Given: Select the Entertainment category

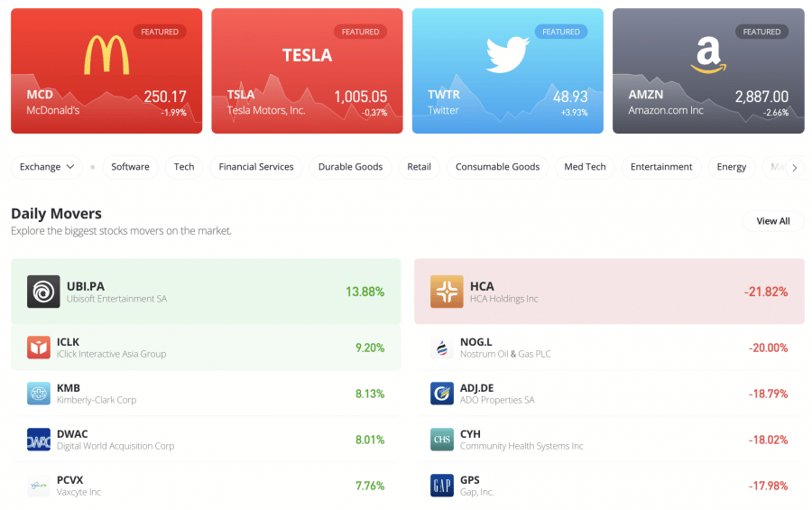Looking at the screenshot, I should point(661,167).
